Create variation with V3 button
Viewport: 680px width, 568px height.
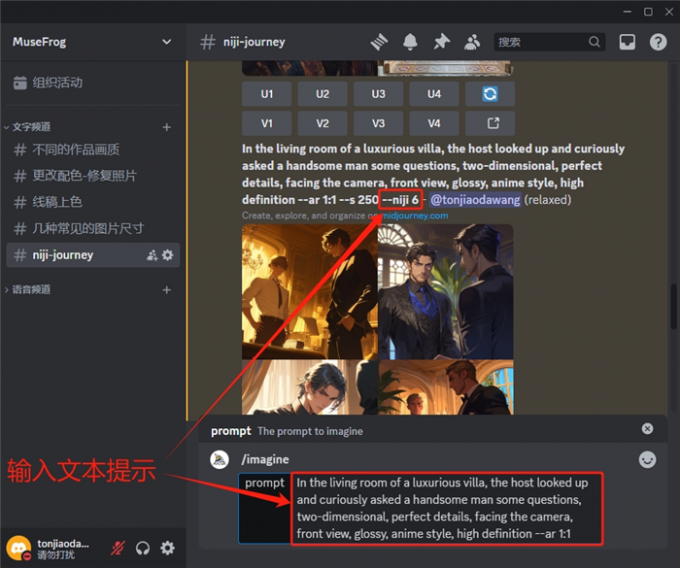pos(378,123)
